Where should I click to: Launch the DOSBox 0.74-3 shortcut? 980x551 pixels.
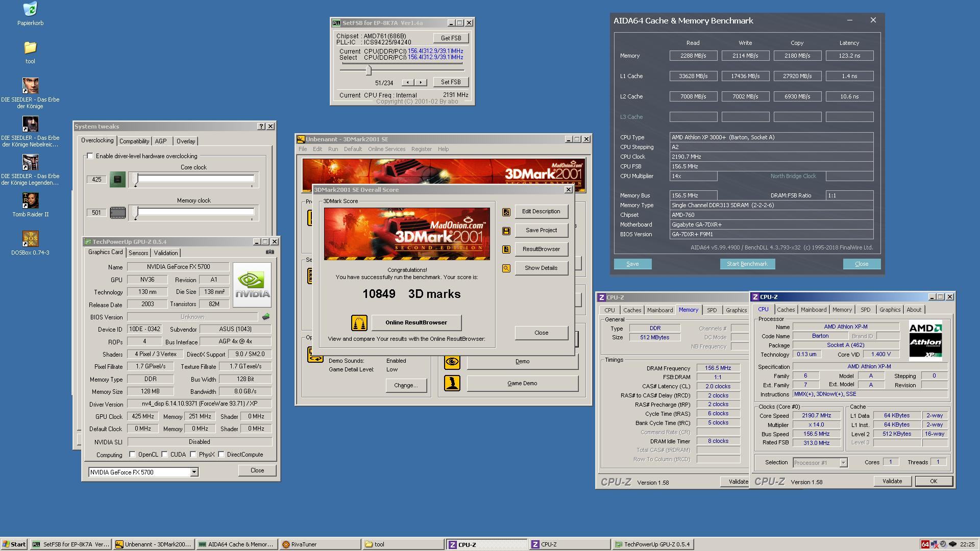click(x=30, y=239)
